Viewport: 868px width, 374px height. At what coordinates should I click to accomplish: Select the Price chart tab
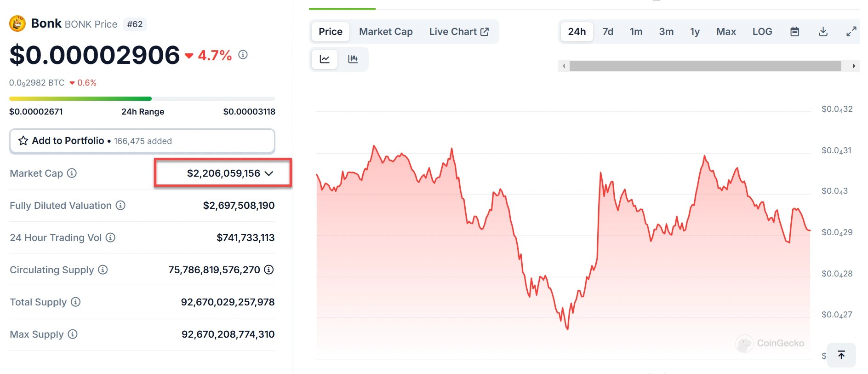click(331, 32)
